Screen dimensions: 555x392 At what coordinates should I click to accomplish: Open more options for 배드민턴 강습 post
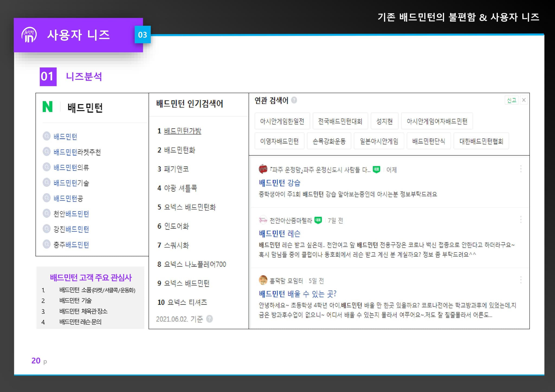(521, 169)
